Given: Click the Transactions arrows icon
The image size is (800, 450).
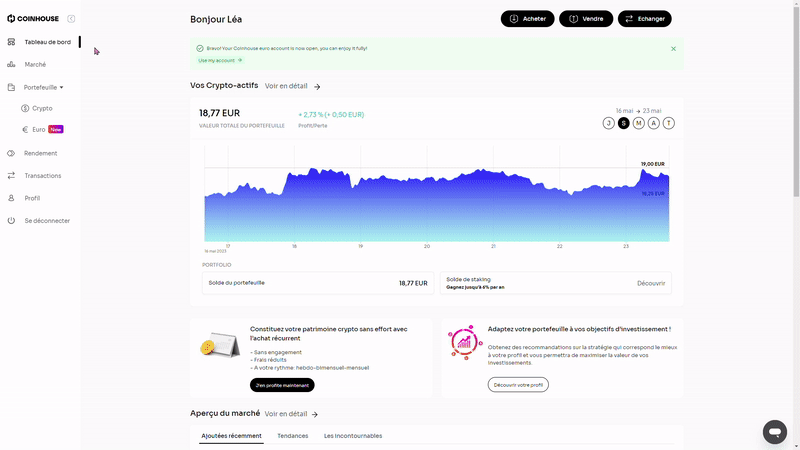Looking at the screenshot, I should (x=11, y=176).
